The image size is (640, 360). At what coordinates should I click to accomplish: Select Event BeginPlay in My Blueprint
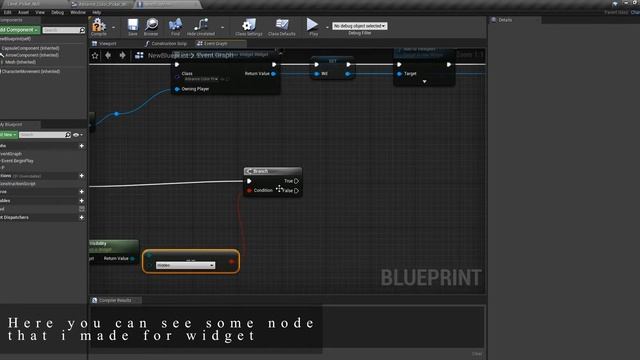click(x=17, y=161)
